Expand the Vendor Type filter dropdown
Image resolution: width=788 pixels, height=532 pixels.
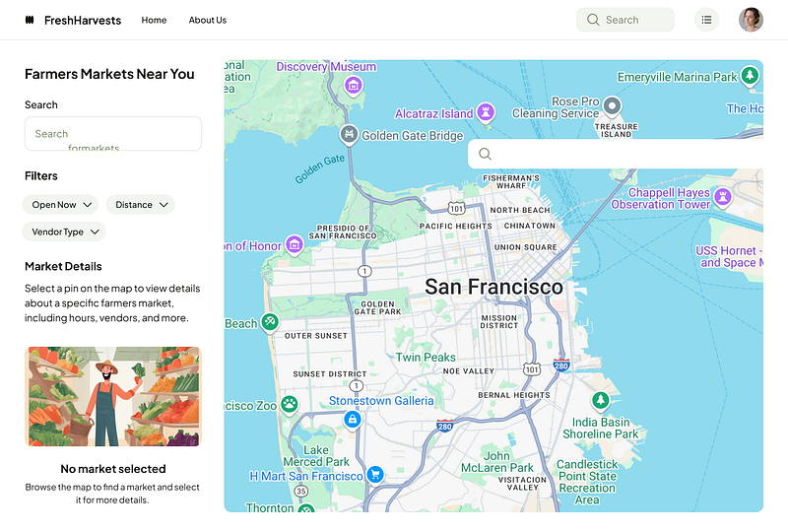point(64,232)
